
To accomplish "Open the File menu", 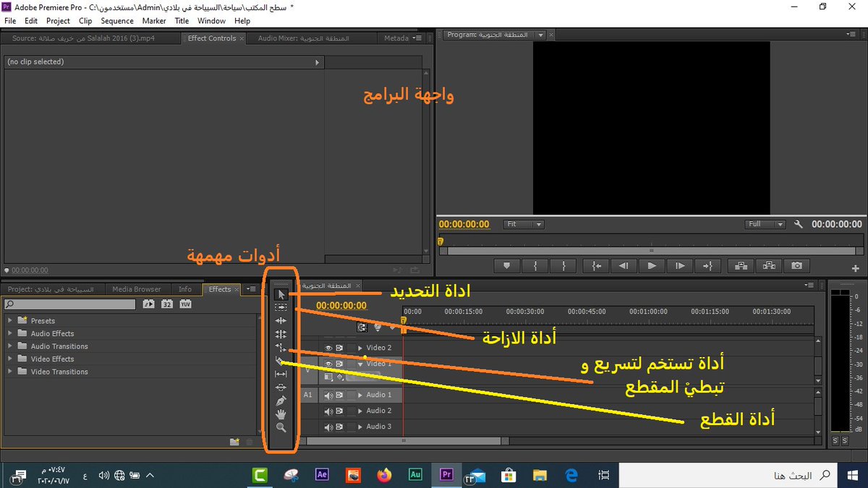I will pyautogui.click(x=10, y=21).
